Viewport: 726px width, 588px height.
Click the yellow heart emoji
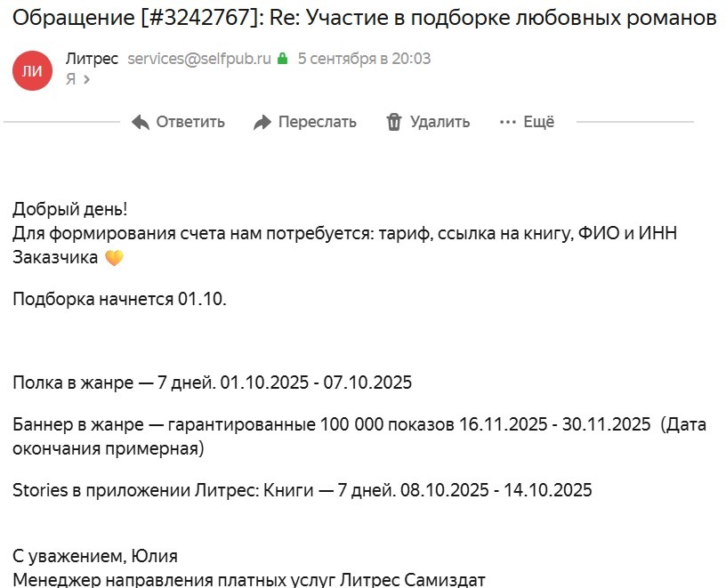(x=114, y=259)
